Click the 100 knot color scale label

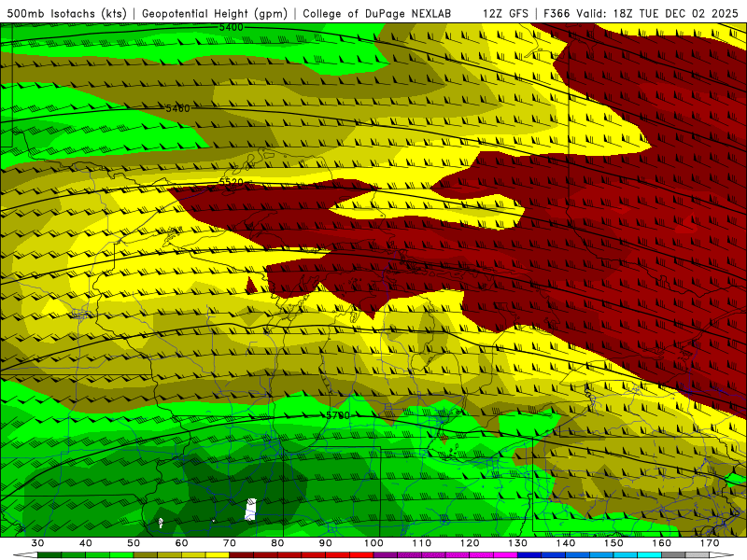coord(373,543)
